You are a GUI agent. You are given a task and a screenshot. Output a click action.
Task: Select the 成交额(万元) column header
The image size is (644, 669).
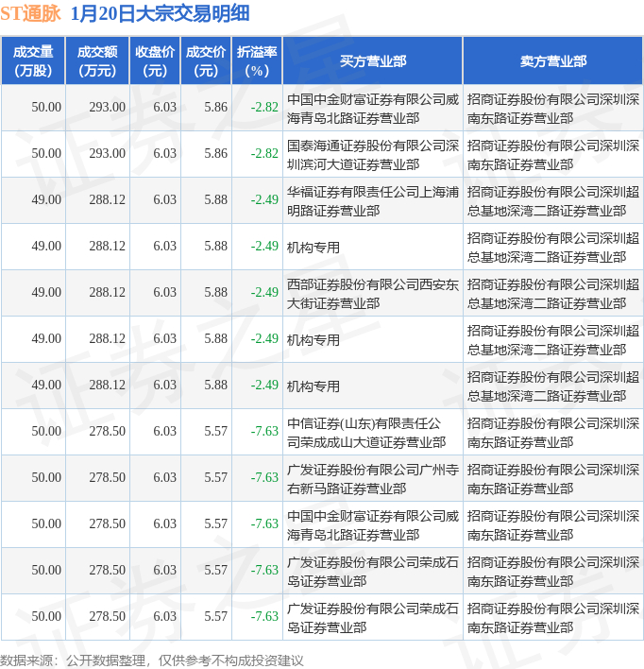pos(97,61)
